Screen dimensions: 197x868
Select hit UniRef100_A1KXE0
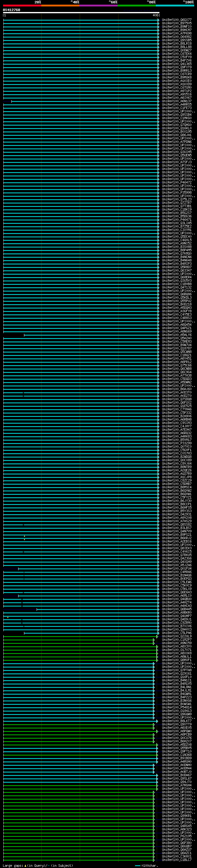pos(177,81)
